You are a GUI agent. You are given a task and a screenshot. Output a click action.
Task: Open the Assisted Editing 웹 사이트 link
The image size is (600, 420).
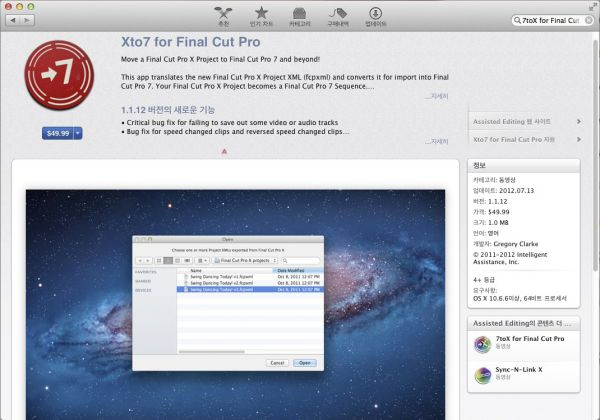512,121
